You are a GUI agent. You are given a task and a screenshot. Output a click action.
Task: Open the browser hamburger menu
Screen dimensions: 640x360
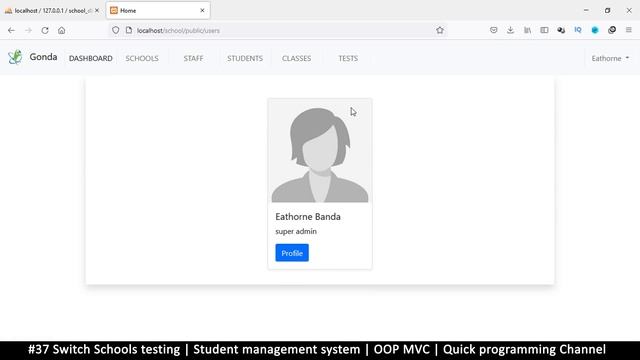(x=629, y=30)
